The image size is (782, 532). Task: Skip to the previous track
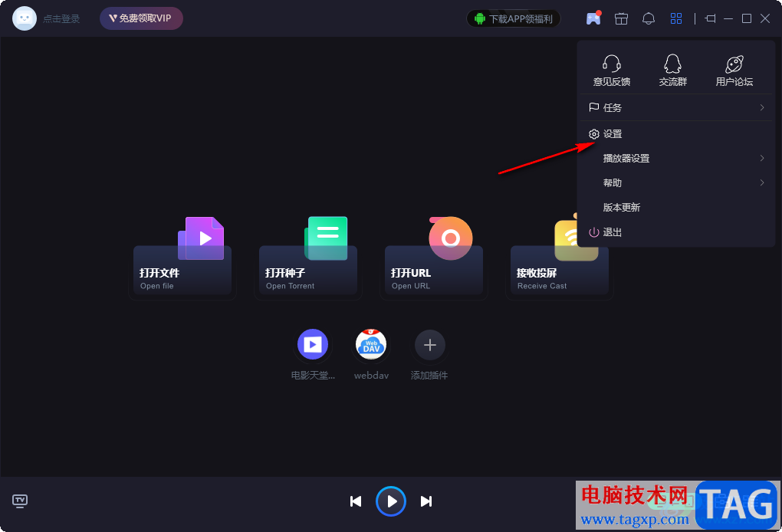(x=356, y=501)
